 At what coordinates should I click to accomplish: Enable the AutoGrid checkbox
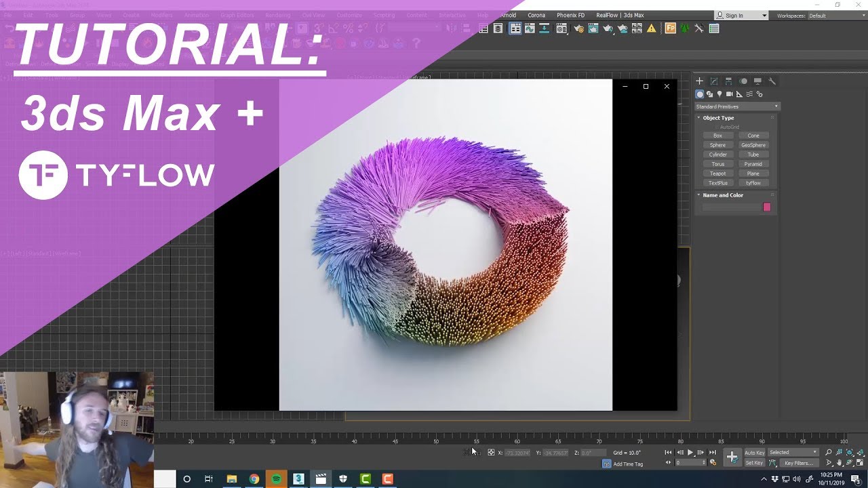pos(716,127)
